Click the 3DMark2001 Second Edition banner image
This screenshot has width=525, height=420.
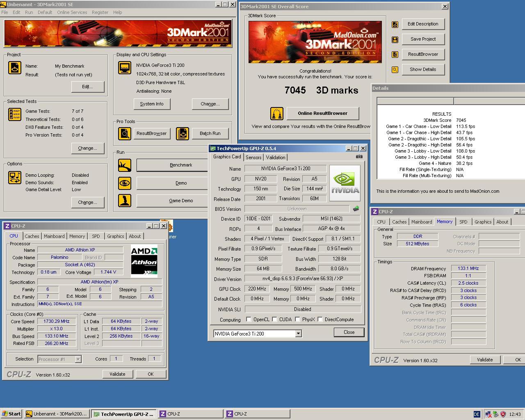coord(118,34)
